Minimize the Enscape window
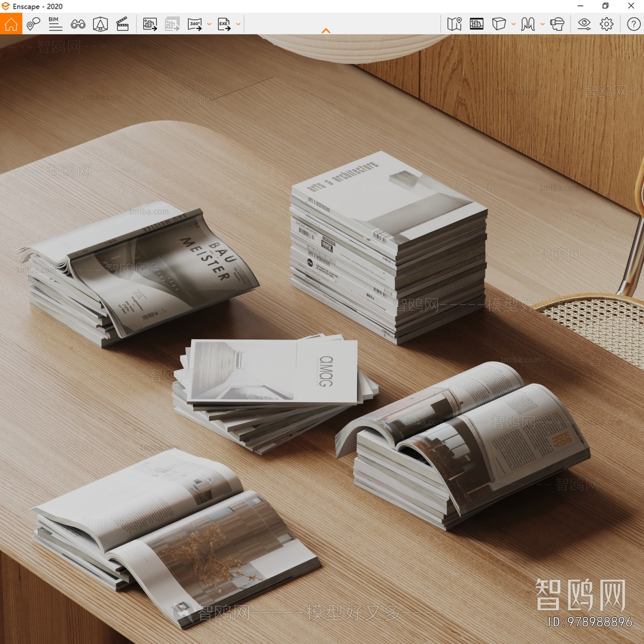The image size is (644, 644). click(580, 6)
